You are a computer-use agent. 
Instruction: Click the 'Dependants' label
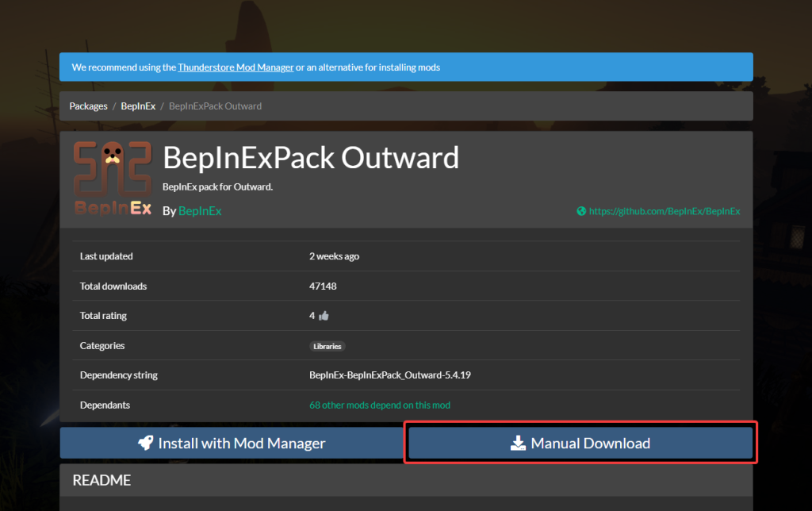[x=105, y=405]
